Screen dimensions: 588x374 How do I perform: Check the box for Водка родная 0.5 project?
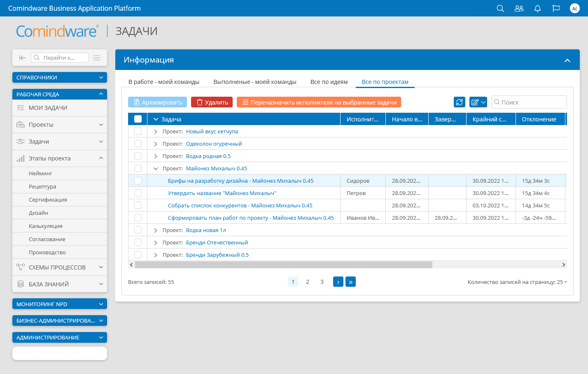138,156
